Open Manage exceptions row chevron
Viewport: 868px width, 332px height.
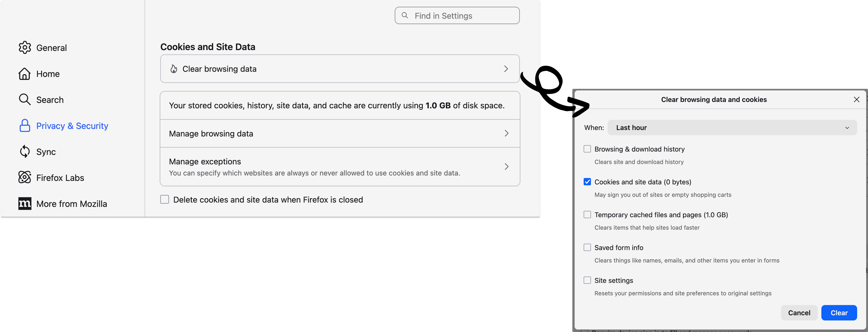click(x=506, y=167)
